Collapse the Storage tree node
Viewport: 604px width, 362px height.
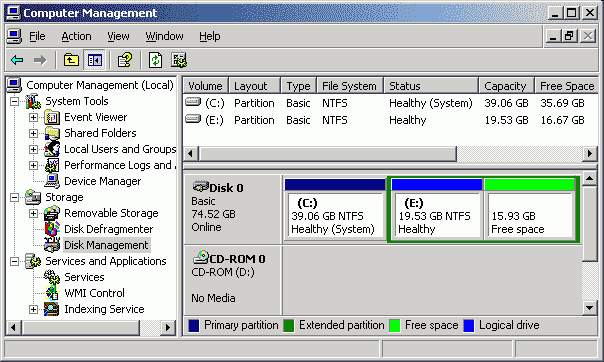click(14, 198)
